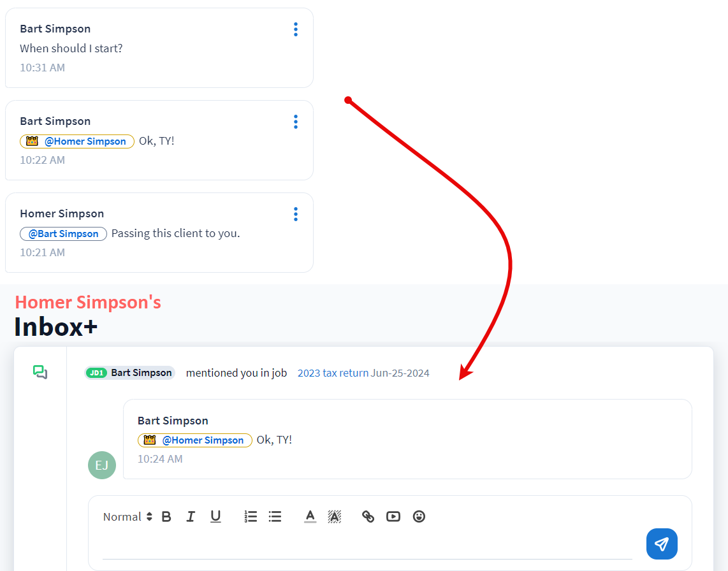This screenshot has width=728, height=571.
Task: Open text background highlight color
Action: (x=334, y=517)
